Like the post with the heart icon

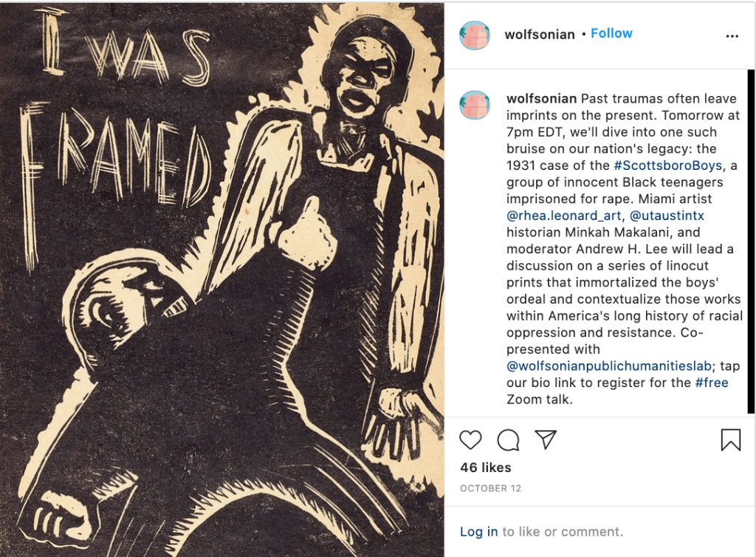click(470, 440)
